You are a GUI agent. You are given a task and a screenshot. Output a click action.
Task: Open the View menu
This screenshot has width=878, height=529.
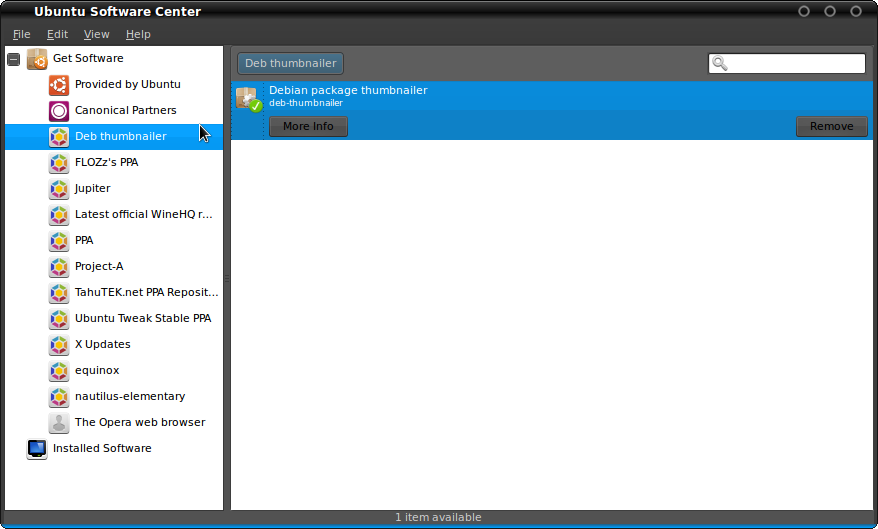coord(96,34)
